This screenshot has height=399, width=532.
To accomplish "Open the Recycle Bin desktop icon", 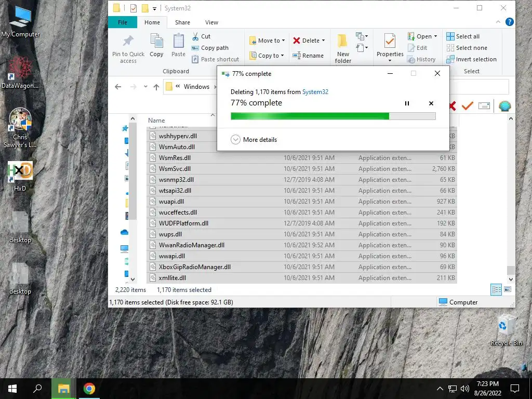I will 506,330.
